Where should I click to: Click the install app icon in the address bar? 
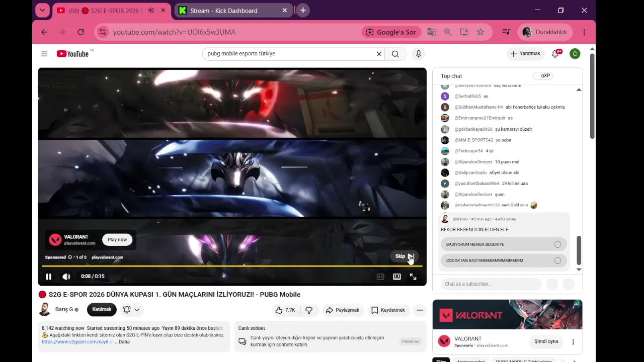(x=464, y=32)
